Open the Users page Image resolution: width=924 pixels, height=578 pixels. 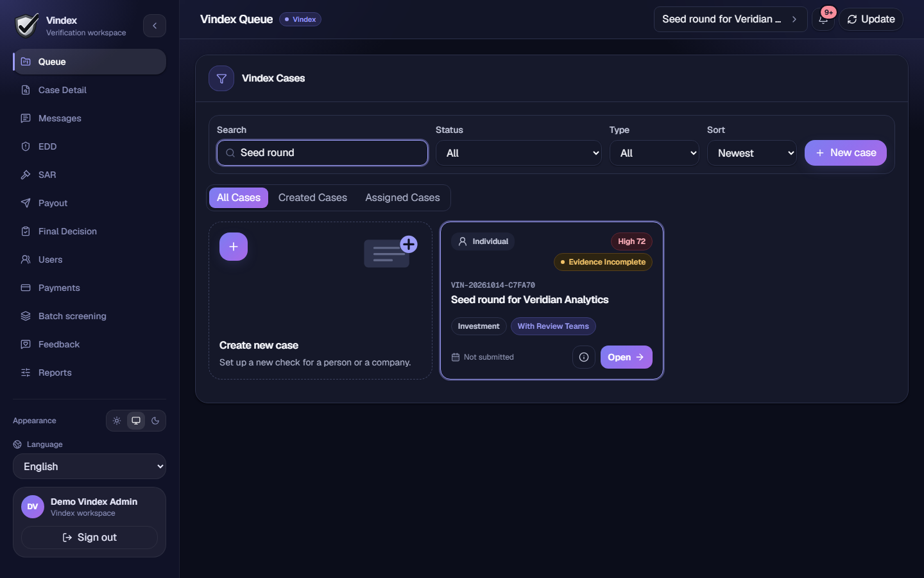[x=89, y=259]
